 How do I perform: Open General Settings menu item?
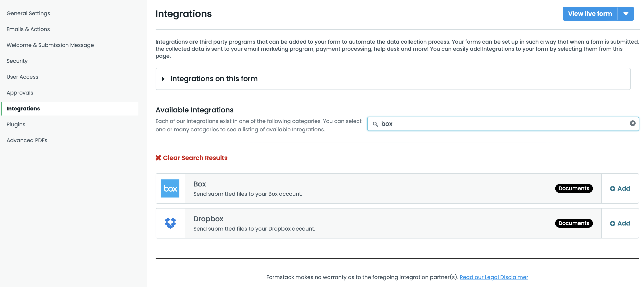[28, 13]
